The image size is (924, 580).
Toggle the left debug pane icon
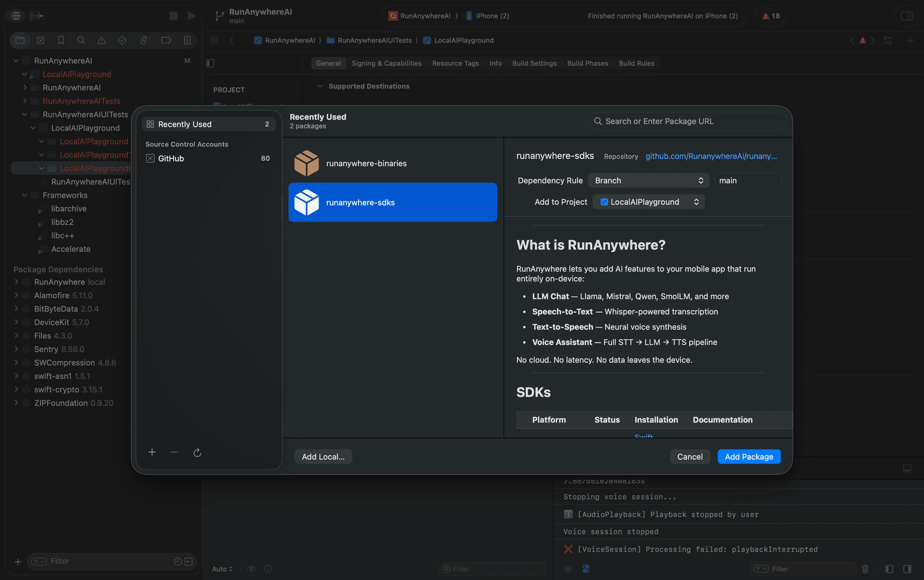click(889, 569)
